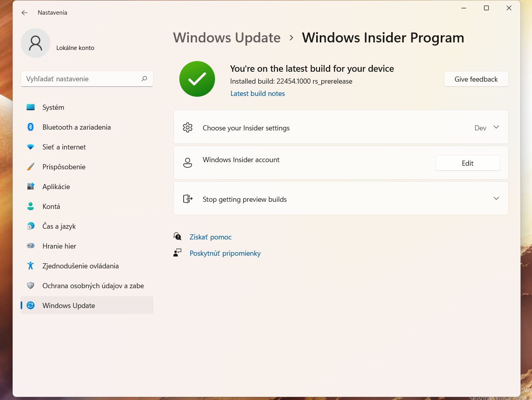Click the stop preview builds exit icon
This screenshot has height=400, width=532.
click(x=188, y=199)
